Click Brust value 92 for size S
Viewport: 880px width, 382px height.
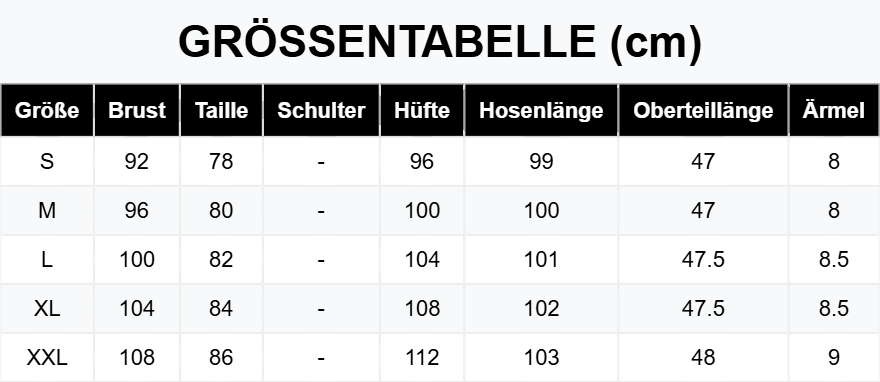click(x=137, y=162)
